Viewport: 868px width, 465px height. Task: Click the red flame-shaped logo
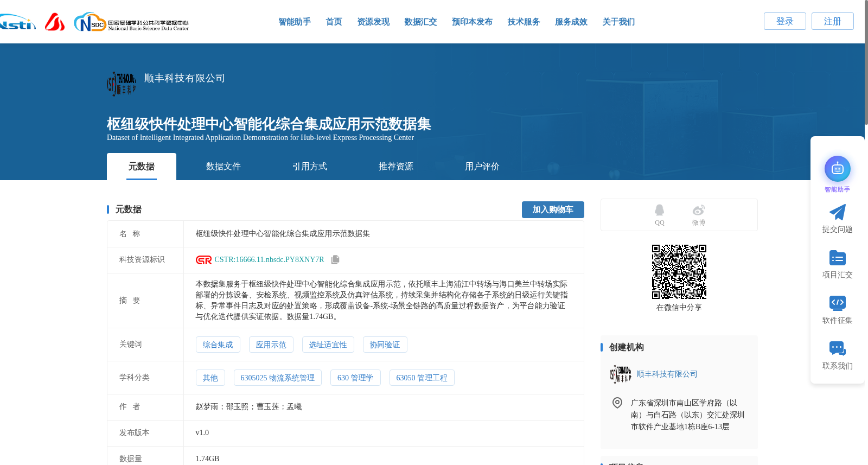[x=54, y=22]
